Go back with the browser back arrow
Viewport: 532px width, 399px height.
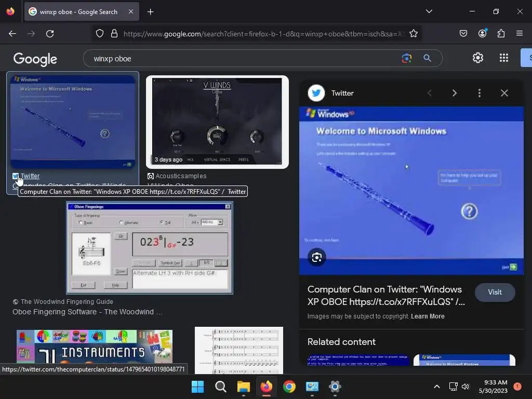tap(12, 34)
